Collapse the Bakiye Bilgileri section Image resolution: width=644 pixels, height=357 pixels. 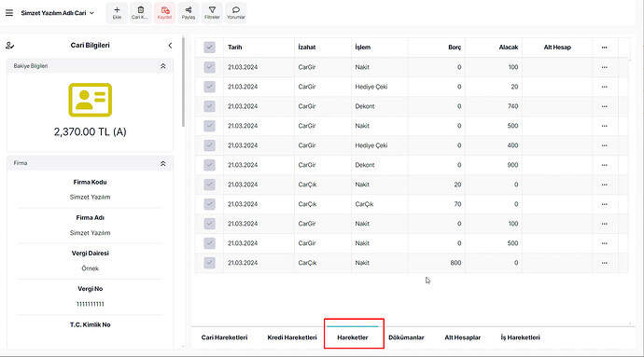tap(163, 66)
